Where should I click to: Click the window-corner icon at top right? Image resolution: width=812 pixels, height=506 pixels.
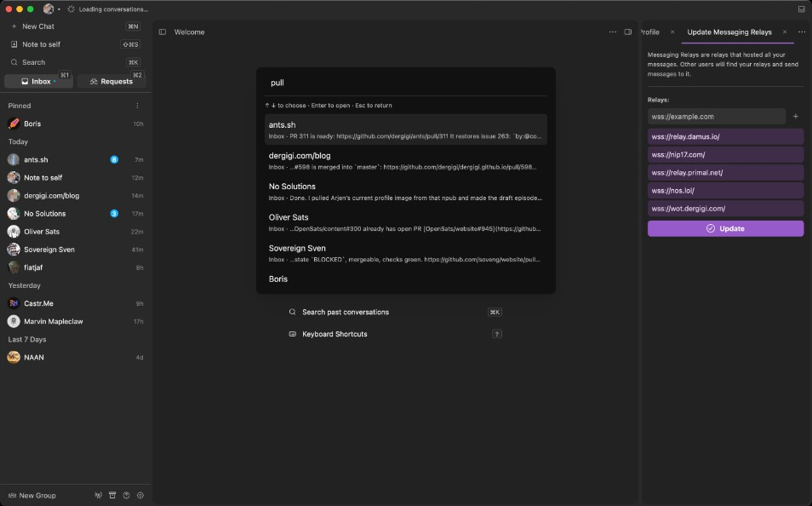pyautogui.click(x=802, y=9)
